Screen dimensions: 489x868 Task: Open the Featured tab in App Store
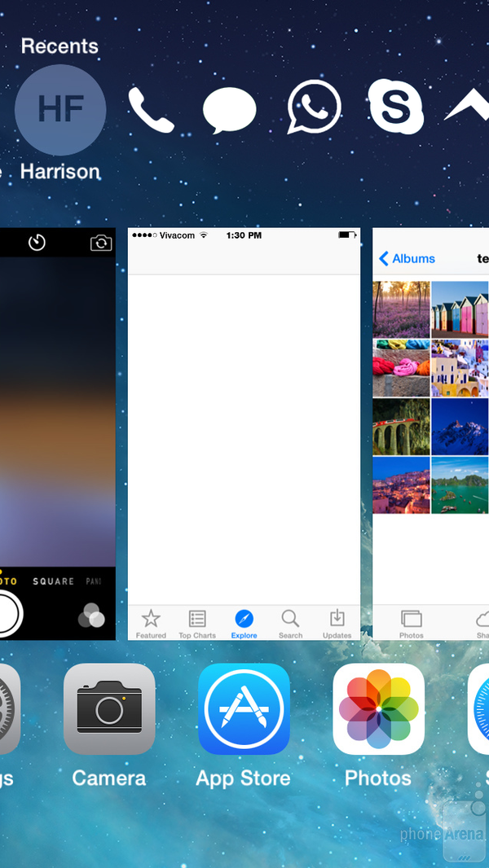pyautogui.click(x=151, y=624)
